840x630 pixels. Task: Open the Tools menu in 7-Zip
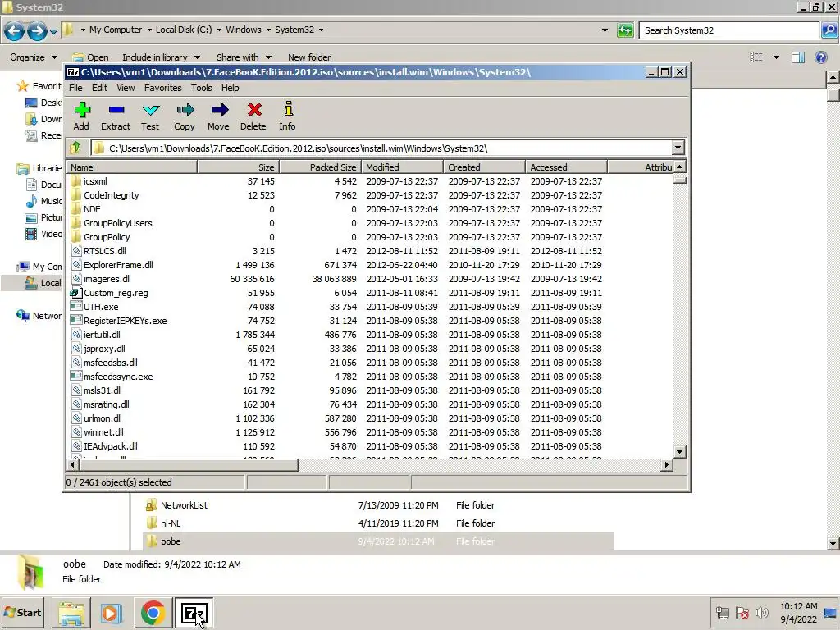coord(202,88)
